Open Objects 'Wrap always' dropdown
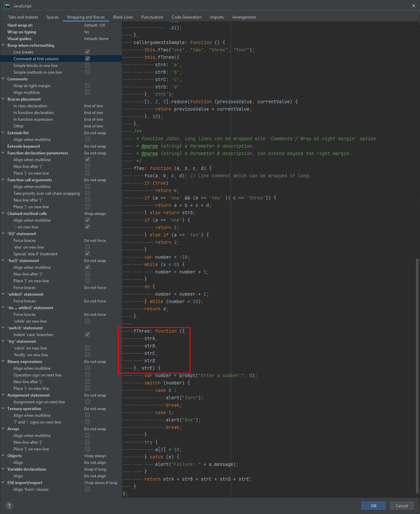The height and width of the screenshot is (514, 420). (x=95, y=456)
